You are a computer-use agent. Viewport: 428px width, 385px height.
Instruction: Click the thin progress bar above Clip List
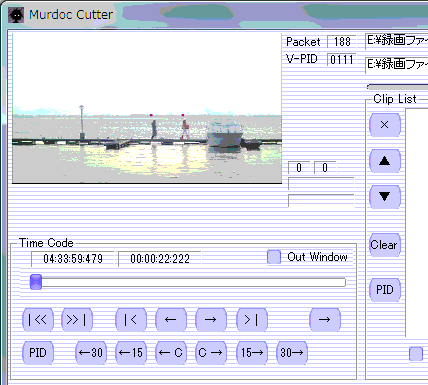pos(397,87)
